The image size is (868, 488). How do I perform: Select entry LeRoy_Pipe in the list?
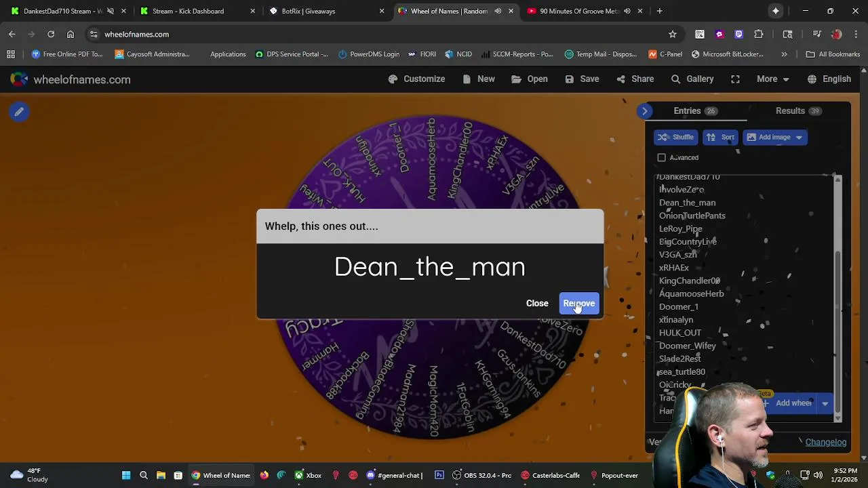coord(680,228)
